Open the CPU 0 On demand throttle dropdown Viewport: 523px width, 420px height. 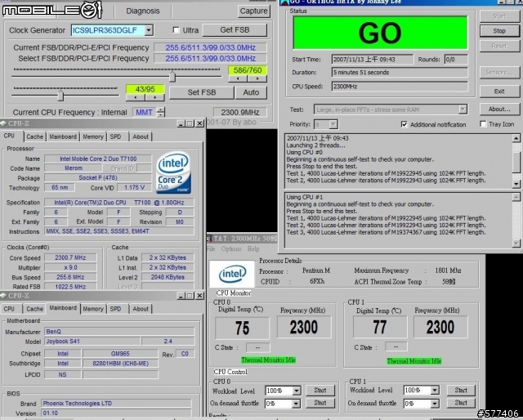(296, 404)
